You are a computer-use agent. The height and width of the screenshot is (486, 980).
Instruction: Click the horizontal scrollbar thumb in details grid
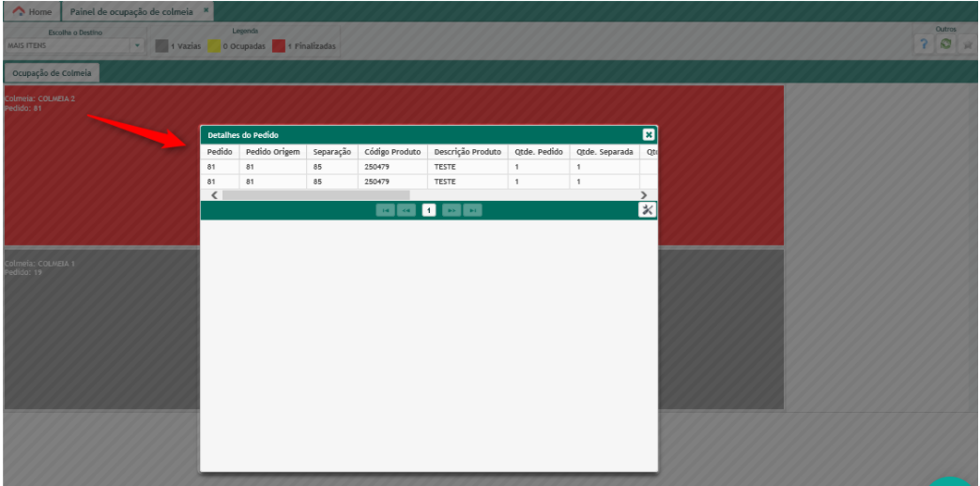[316, 195]
